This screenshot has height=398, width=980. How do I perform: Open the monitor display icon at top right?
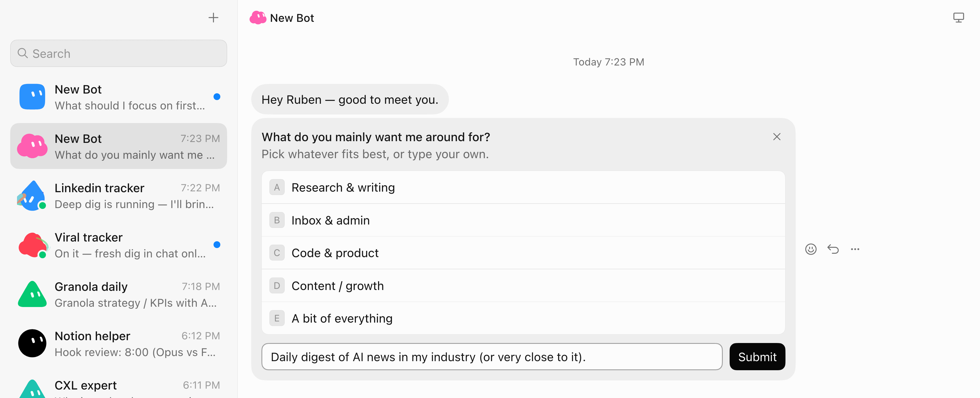click(x=958, y=18)
